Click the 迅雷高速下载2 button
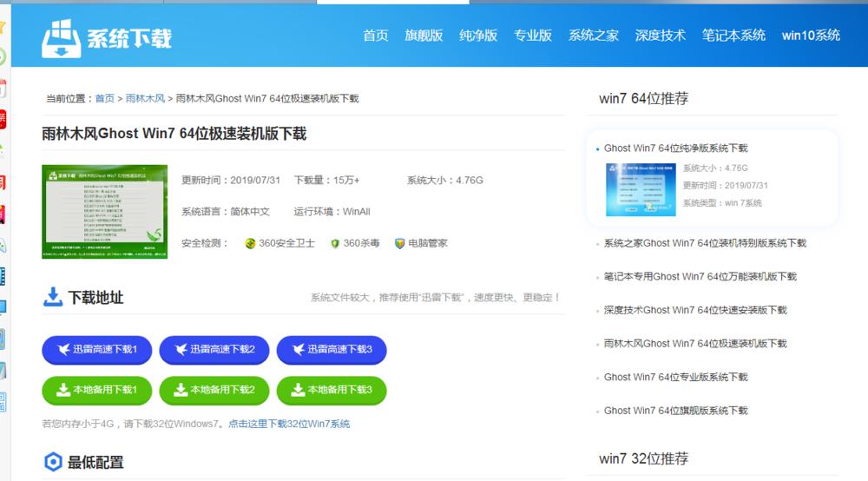 214,350
